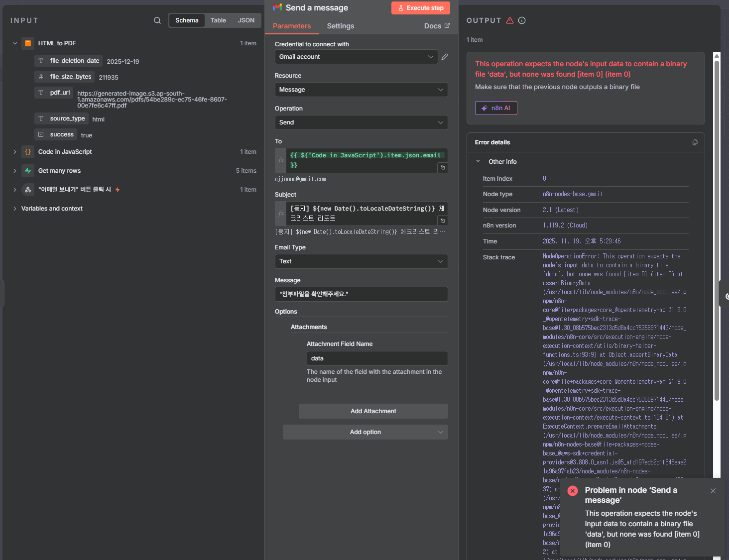Click the pencil icon to edit the Gmail credential
This screenshot has width=729, height=560.
(x=445, y=57)
